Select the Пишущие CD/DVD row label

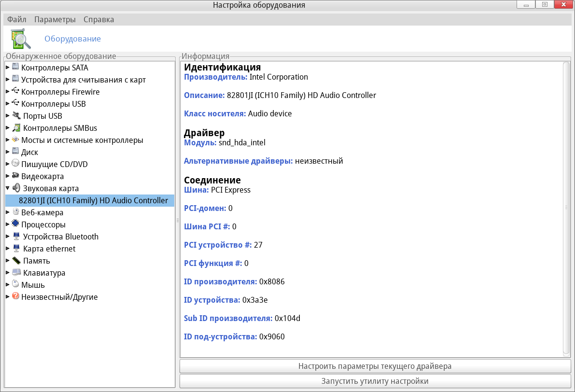pos(54,164)
